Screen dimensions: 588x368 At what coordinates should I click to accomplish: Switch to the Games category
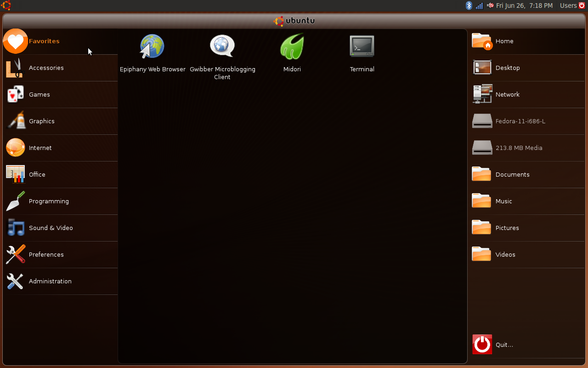[x=39, y=94]
